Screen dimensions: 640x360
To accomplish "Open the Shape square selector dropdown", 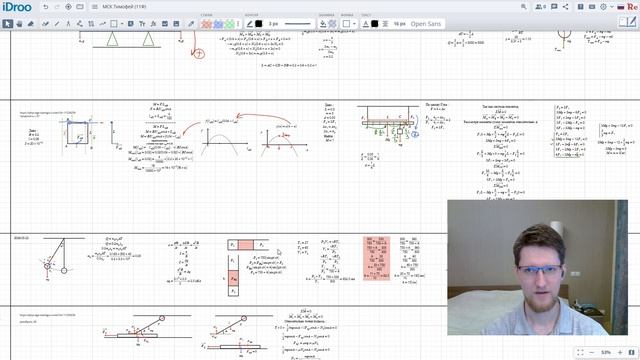I will coord(349,24).
